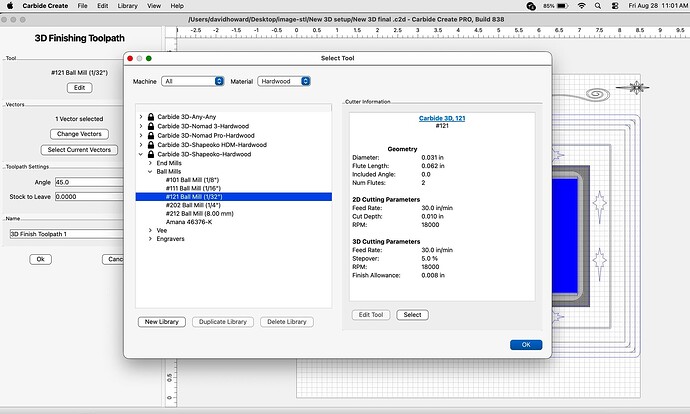Expand Carbide 3D-Shapeoko HDM-Hardwood library

point(141,144)
